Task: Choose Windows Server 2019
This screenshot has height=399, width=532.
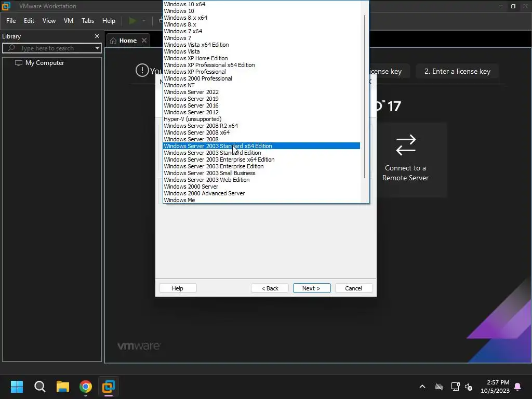Action: [x=262, y=99]
